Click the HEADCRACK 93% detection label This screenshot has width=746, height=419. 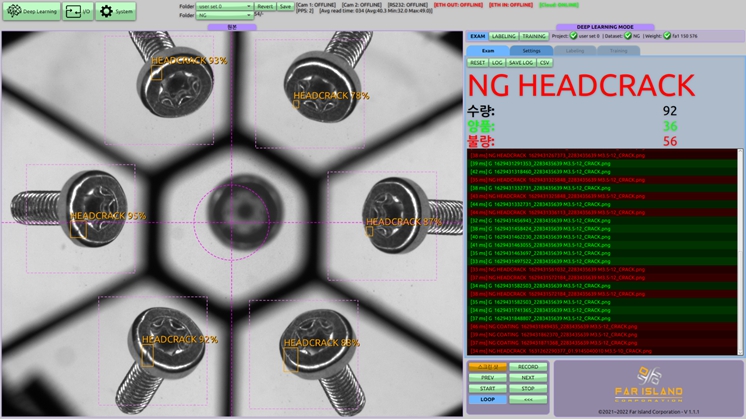click(189, 60)
